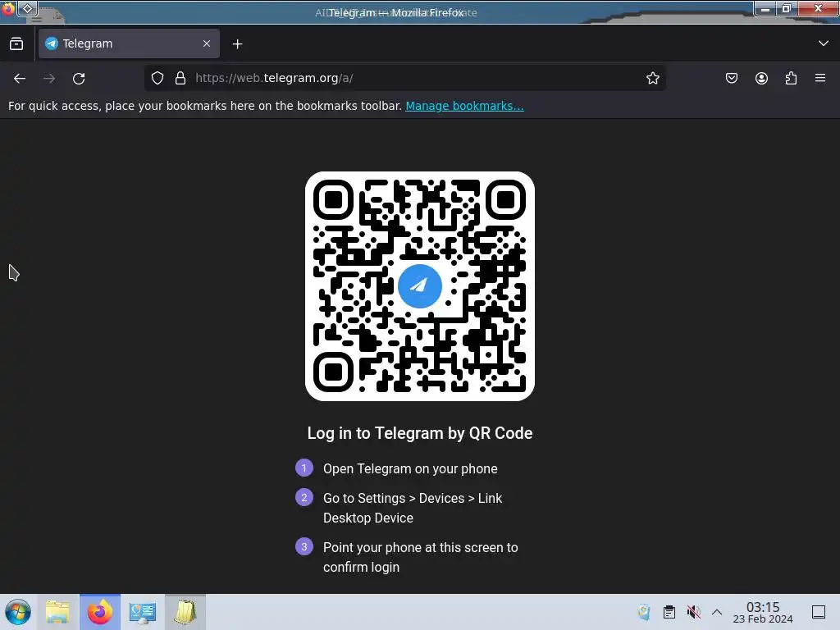840x630 pixels.
Task: Click the tray updater notification icon
Action: tap(644, 612)
